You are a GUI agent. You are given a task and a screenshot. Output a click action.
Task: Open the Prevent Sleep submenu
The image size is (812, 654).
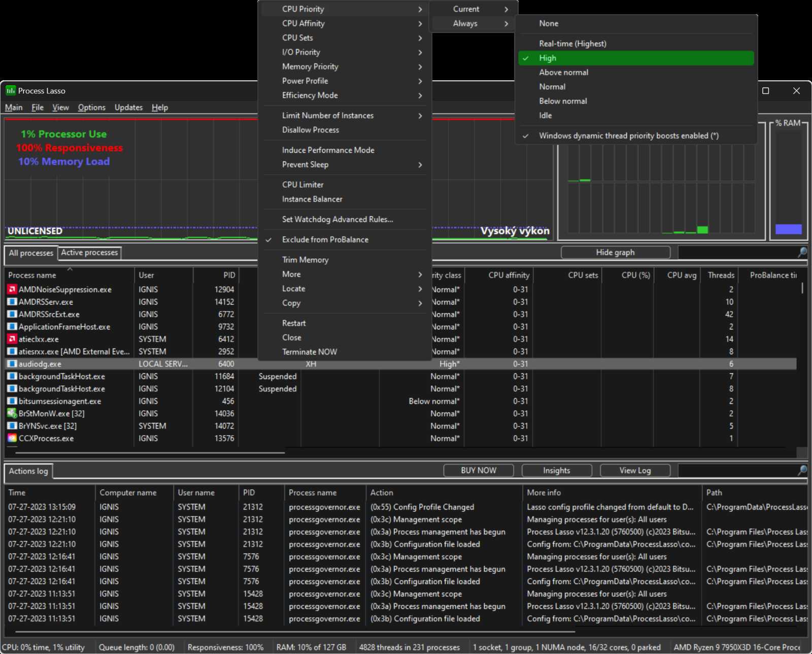tap(345, 165)
